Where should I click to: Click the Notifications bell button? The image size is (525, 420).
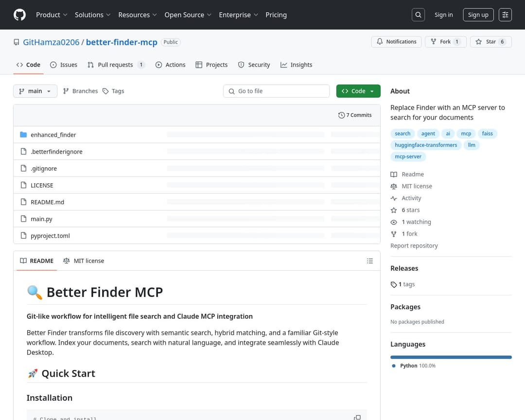pos(397,41)
